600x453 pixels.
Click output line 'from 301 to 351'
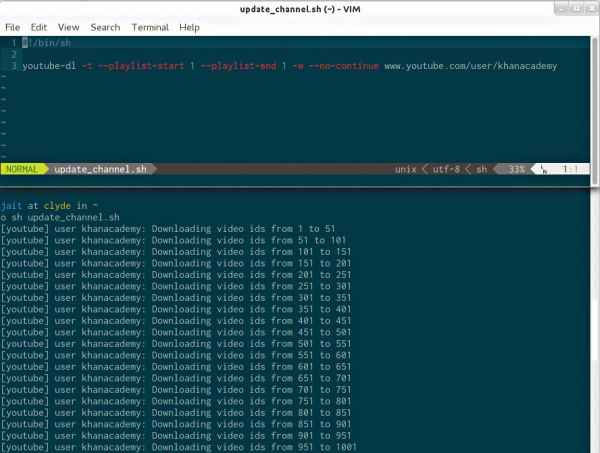click(x=176, y=298)
